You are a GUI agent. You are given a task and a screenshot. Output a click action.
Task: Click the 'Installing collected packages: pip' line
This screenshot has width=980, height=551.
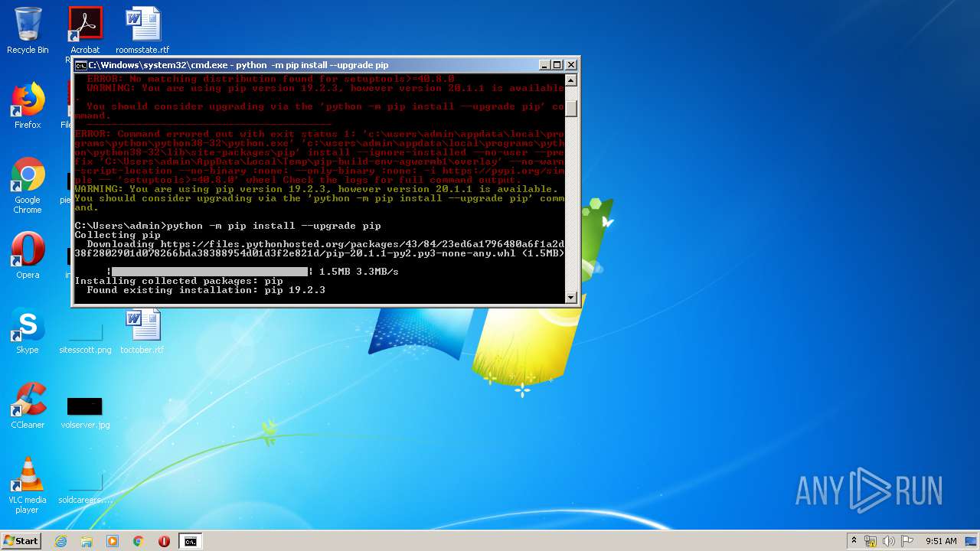178,281
